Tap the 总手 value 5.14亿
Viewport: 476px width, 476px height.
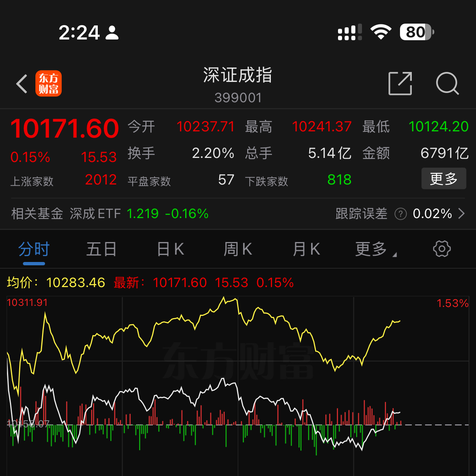(x=330, y=153)
